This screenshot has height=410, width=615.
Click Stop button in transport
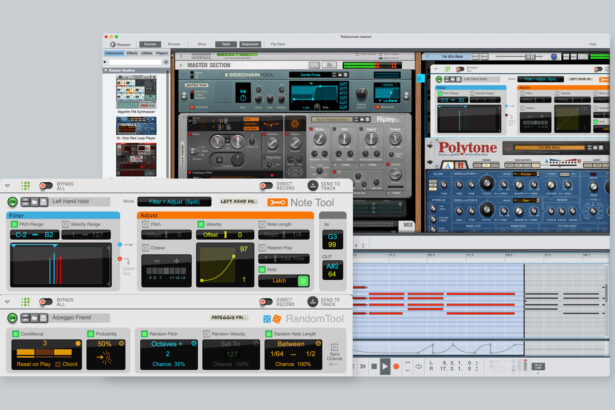pos(374,366)
